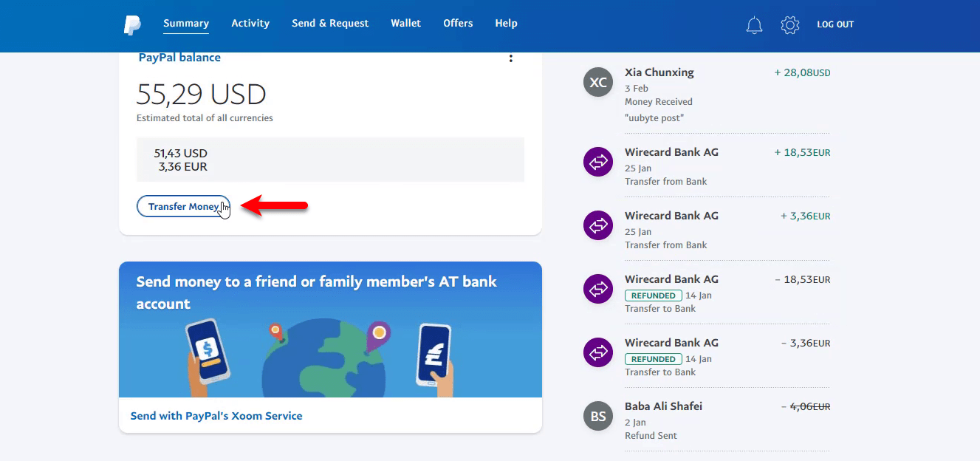Open Send with PayPal's Xoom Service link
The width and height of the screenshot is (980, 461).
[216, 416]
